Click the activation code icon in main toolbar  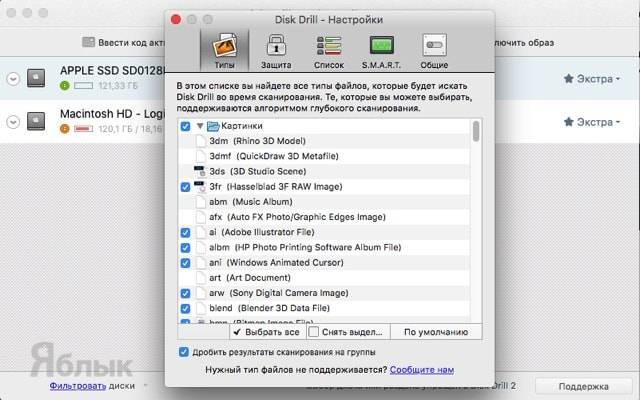tap(88, 42)
